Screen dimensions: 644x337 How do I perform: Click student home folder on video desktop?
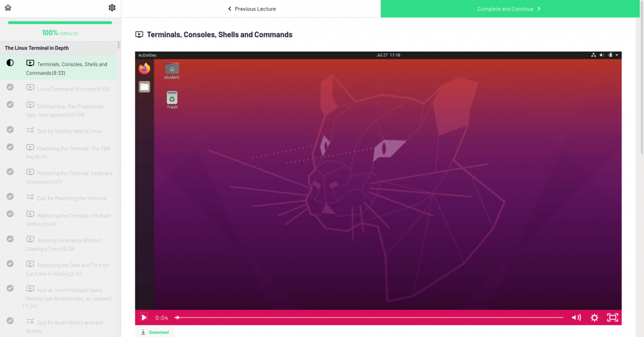(172, 70)
